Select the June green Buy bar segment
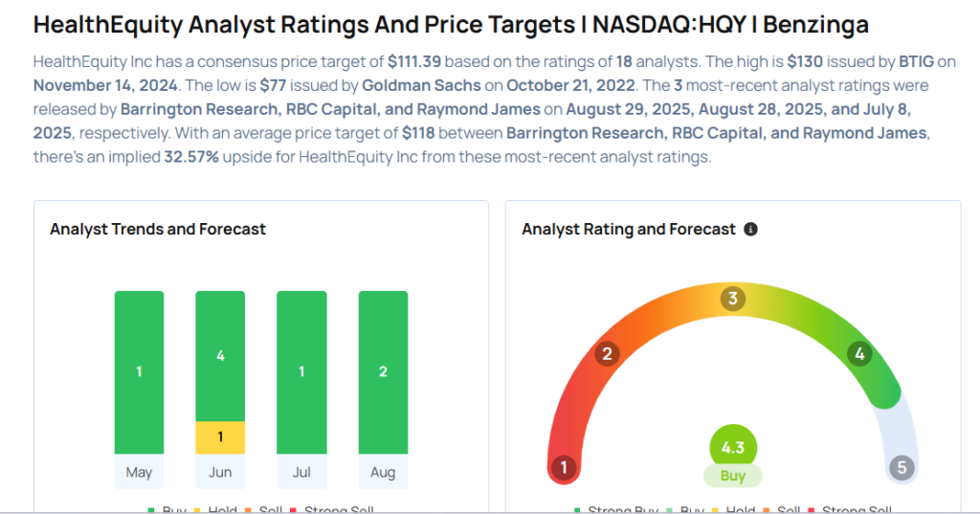This screenshot has height=514, width=980. coord(220,356)
